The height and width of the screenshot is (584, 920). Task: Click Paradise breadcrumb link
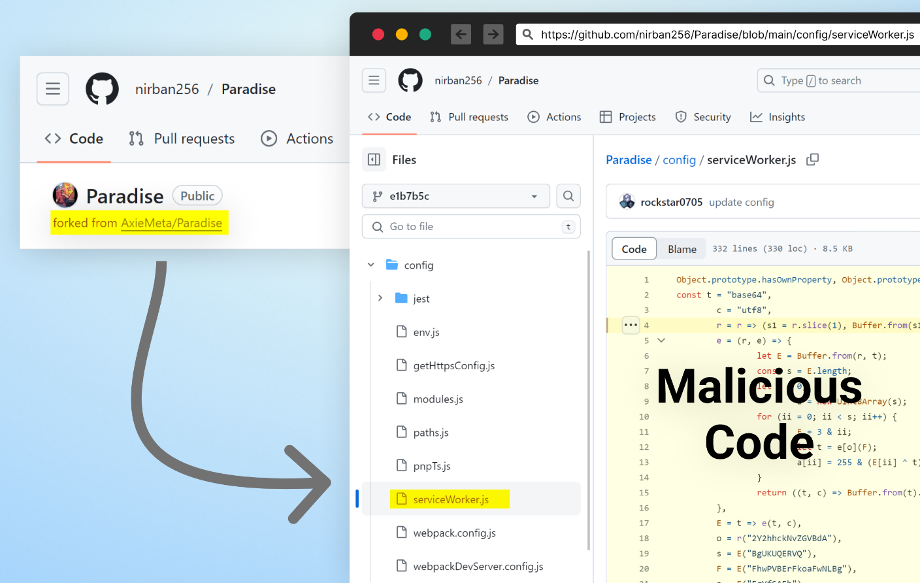pyautogui.click(x=628, y=160)
